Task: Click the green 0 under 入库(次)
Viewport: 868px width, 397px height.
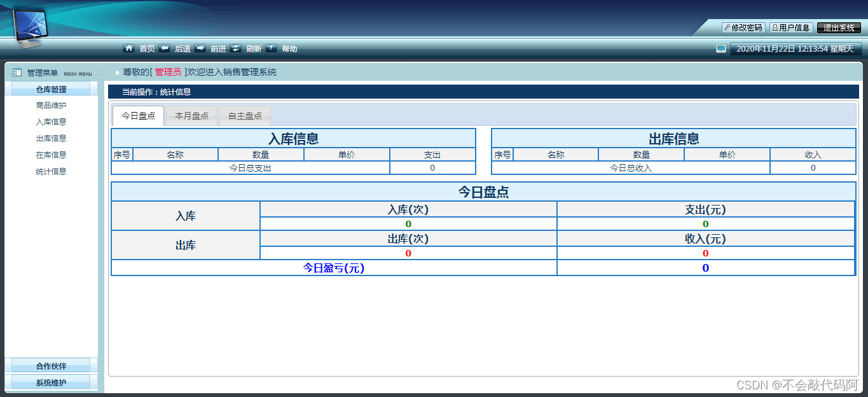Action: (x=408, y=224)
